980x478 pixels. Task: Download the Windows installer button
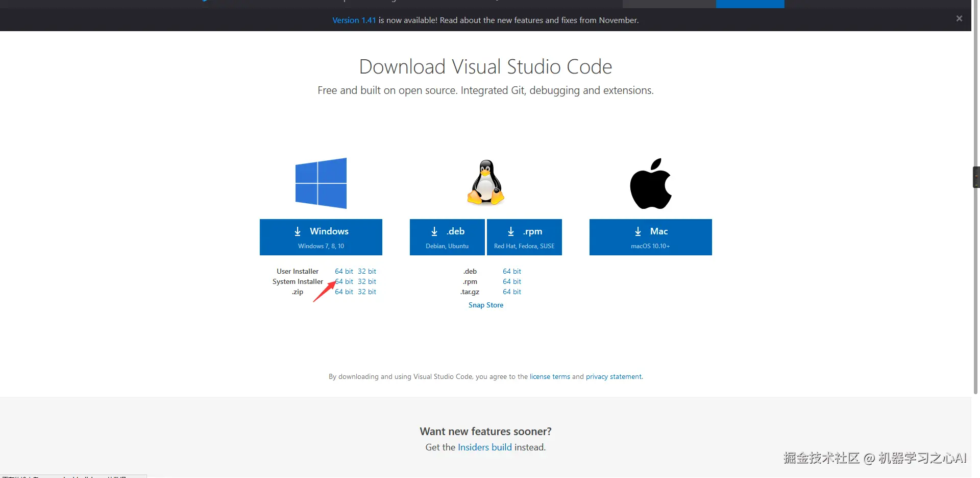point(321,237)
